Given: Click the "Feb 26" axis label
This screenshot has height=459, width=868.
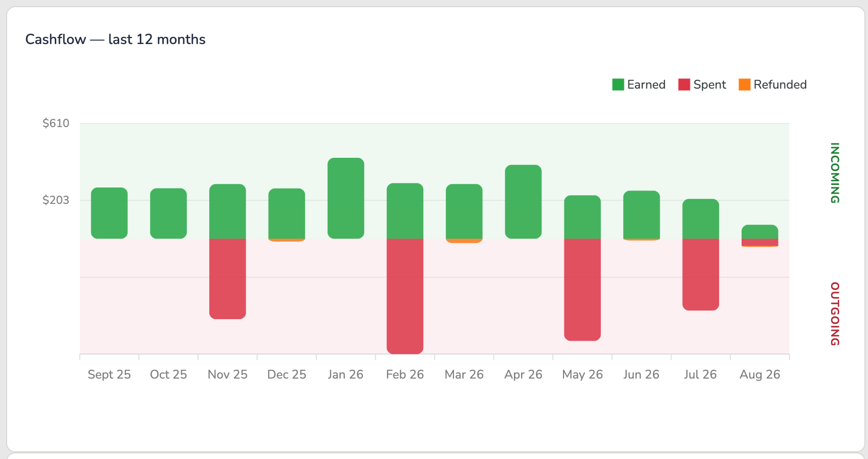Looking at the screenshot, I should [405, 374].
